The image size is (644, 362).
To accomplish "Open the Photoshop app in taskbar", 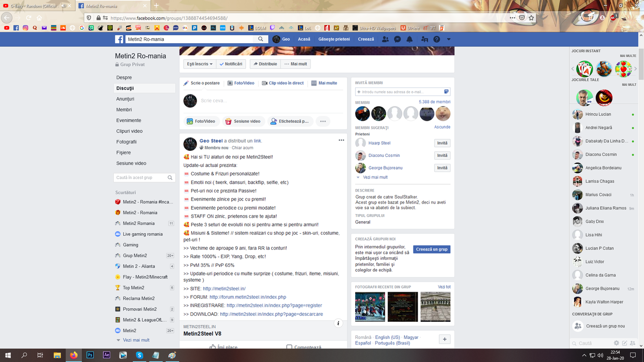I will (90, 355).
